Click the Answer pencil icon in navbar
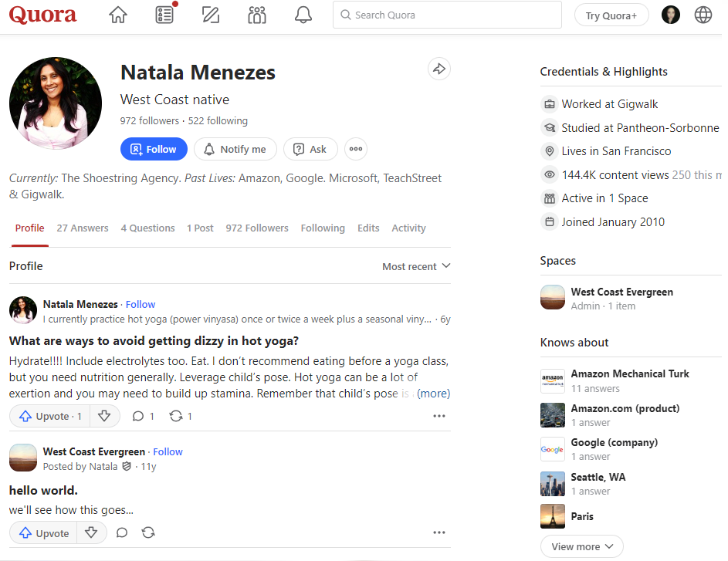The image size is (728, 561). tap(210, 15)
